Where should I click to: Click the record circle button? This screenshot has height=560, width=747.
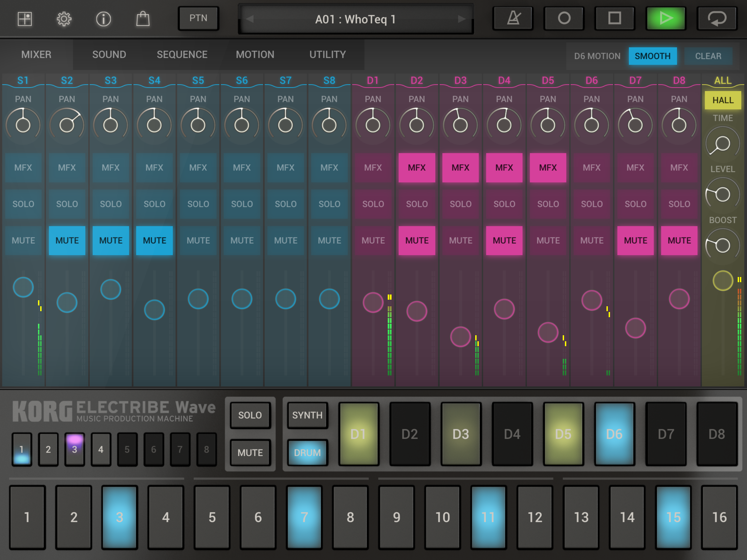pos(564,18)
